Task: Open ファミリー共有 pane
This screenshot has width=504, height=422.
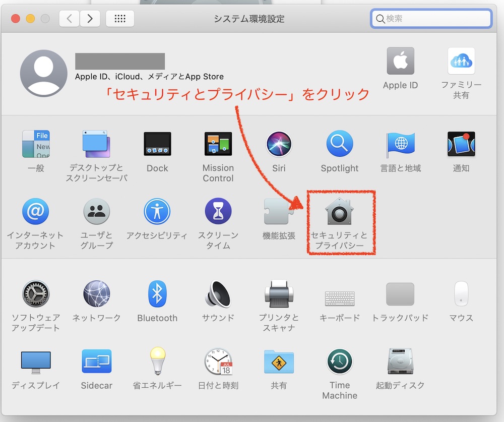Action: 461,61
